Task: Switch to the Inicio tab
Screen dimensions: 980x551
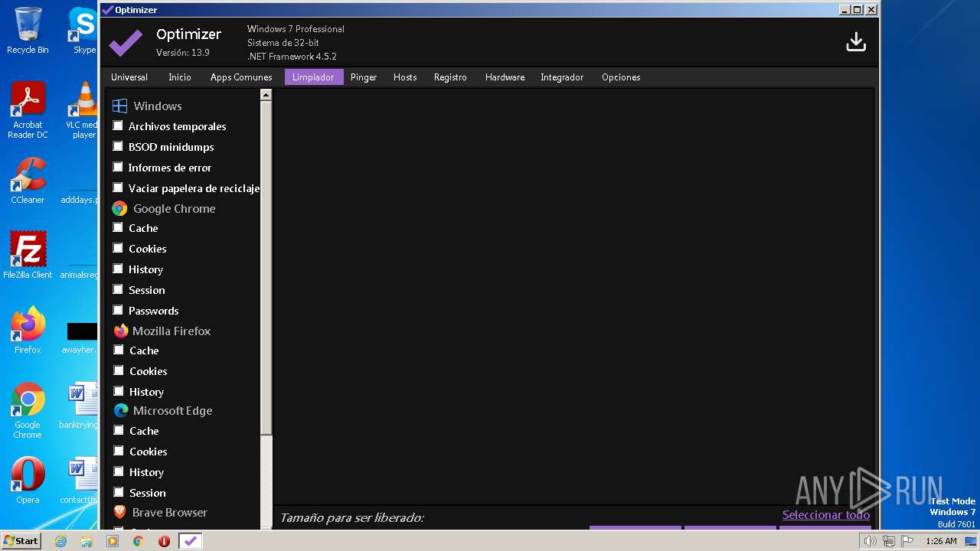Action: pos(180,77)
